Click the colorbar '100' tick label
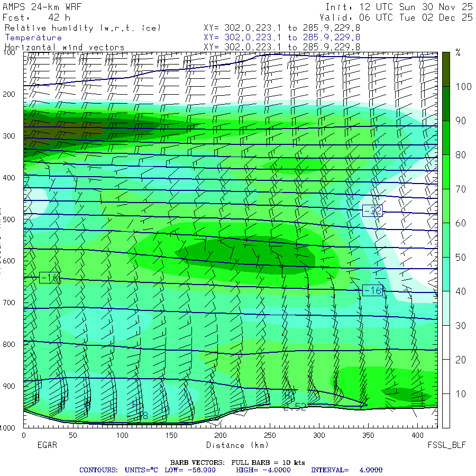Image resolution: width=476 pixels, height=476 pixels. coord(463,87)
